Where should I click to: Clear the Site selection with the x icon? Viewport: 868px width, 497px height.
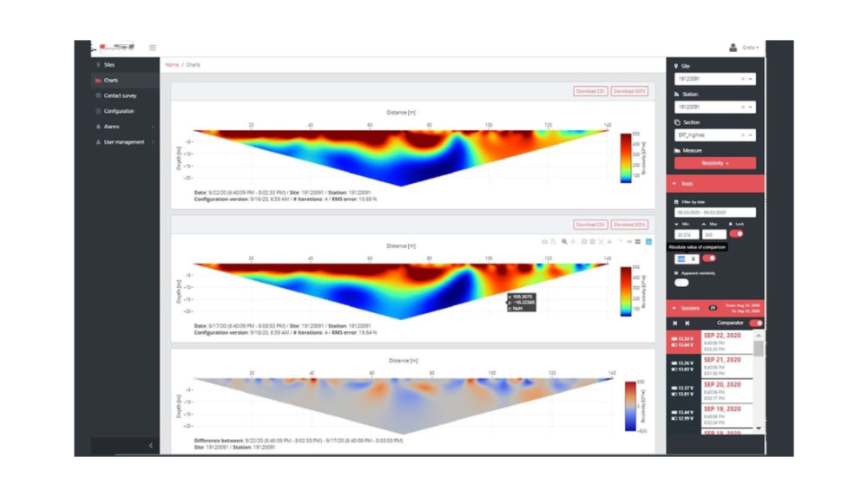743,79
